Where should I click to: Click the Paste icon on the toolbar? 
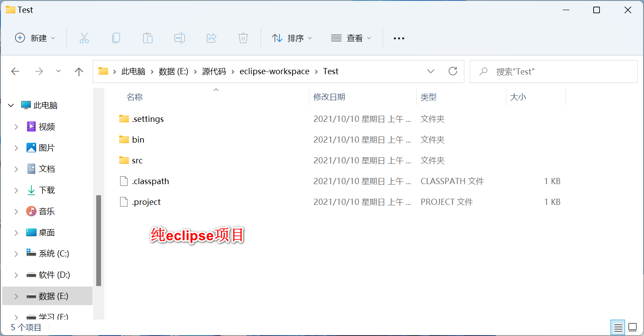tap(148, 38)
